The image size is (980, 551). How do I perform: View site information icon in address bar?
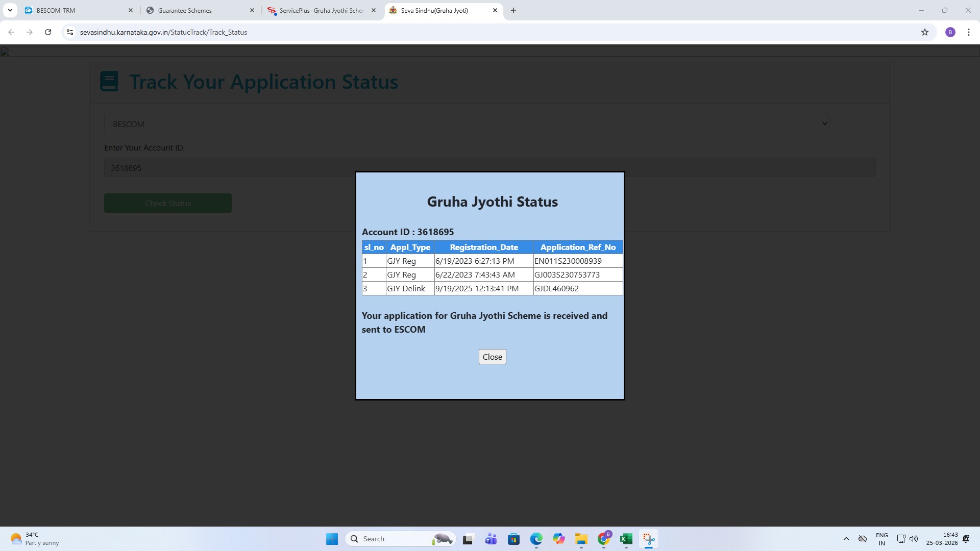click(70, 32)
